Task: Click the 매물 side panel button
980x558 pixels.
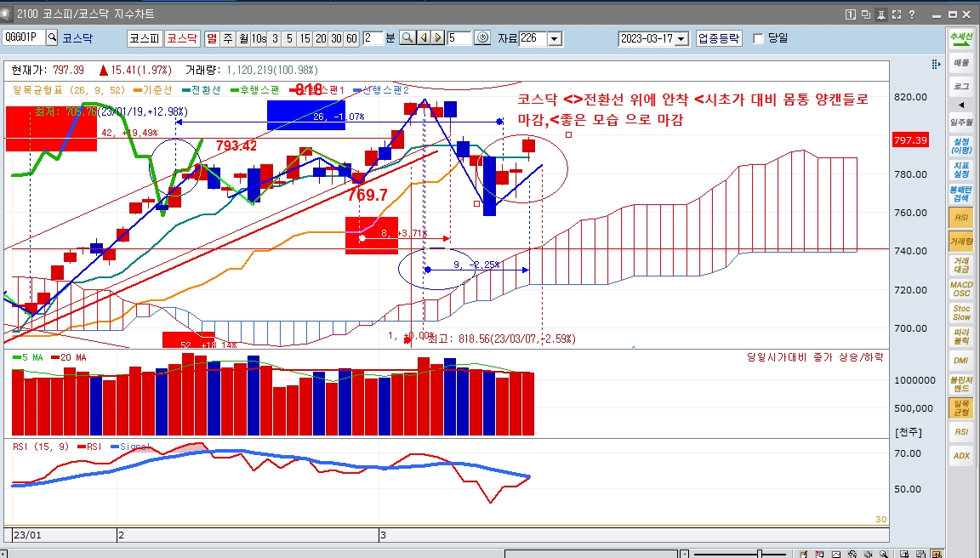Action: point(961,63)
